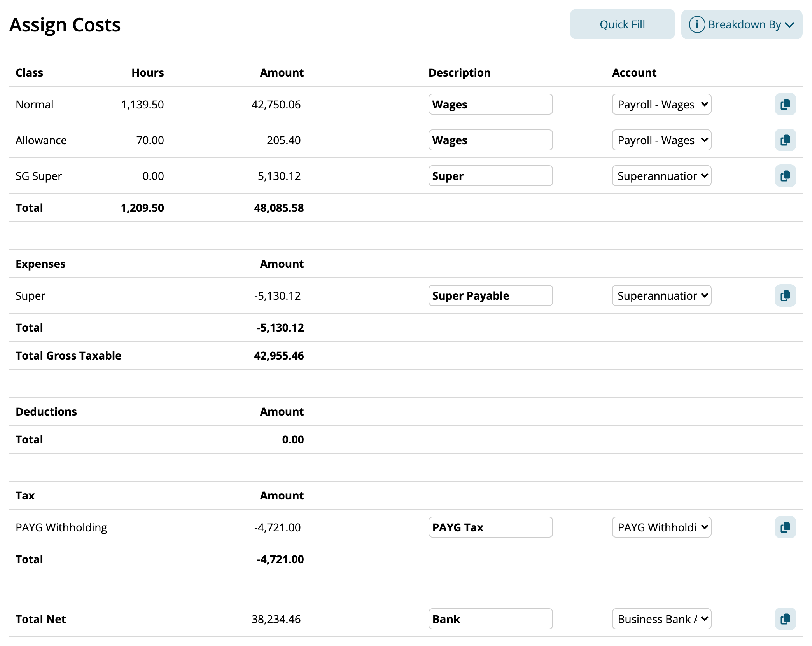Image resolution: width=812 pixels, height=646 pixels.
Task: Click the Deductions section header
Action: [46, 412]
